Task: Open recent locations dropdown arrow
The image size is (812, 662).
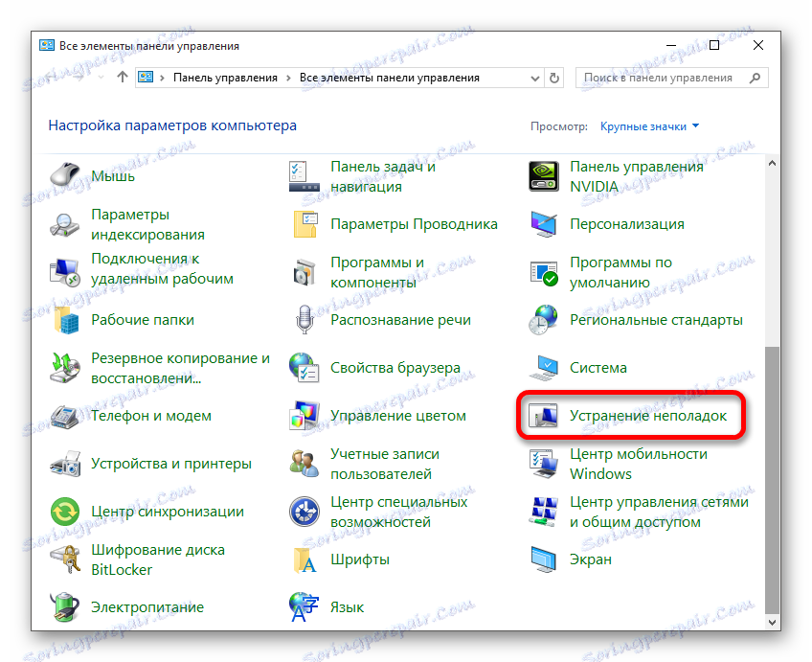Action: (101, 78)
